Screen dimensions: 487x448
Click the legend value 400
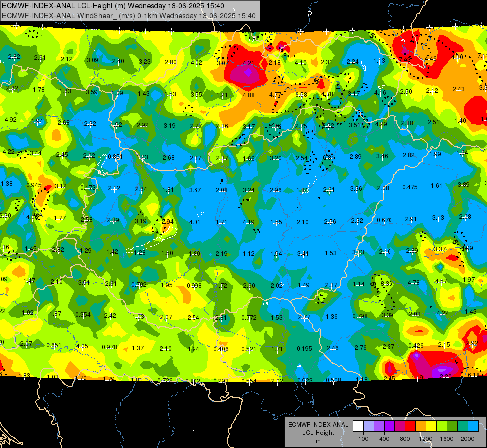(384, 439)
